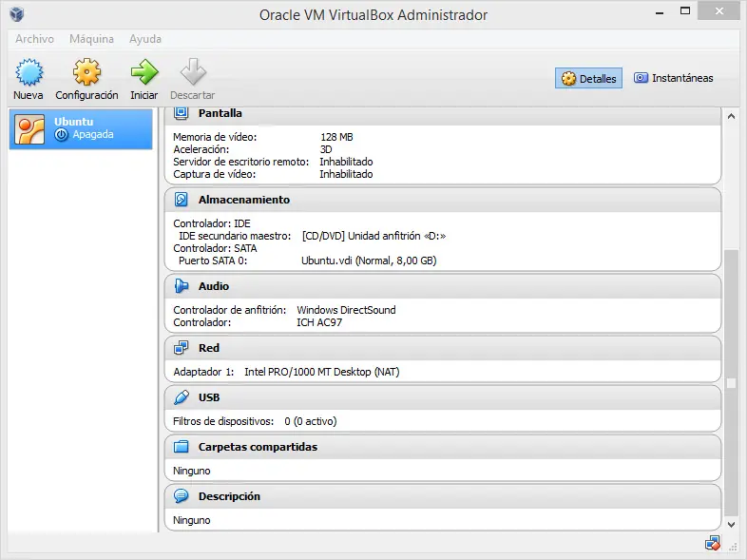Image resolution: width=747 pixels, height=560 pixels.
Task: Click 'Captura de vídeo:' label
Action: 215,174
